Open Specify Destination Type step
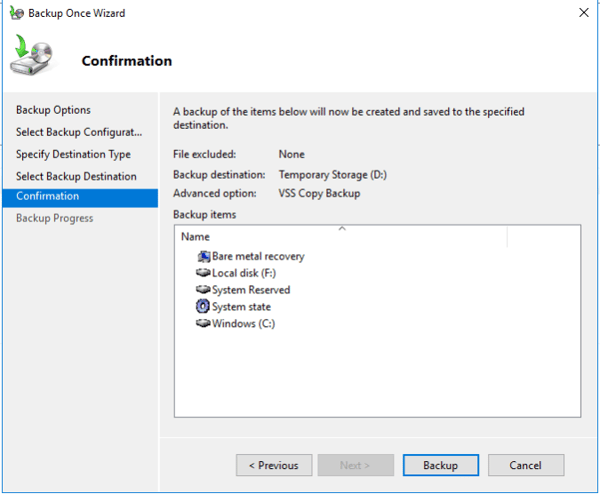This screenshot has height=494, width=600. pos(73,154)
